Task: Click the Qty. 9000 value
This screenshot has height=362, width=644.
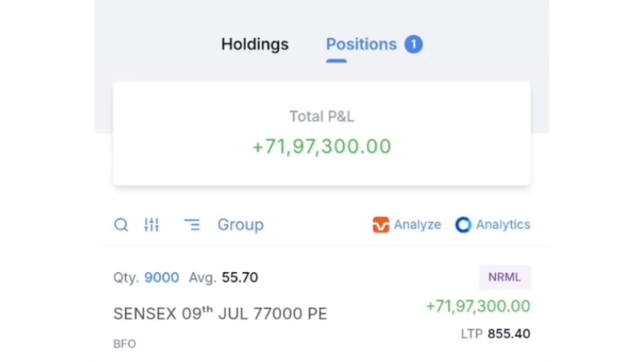Action: click(162, 278)
